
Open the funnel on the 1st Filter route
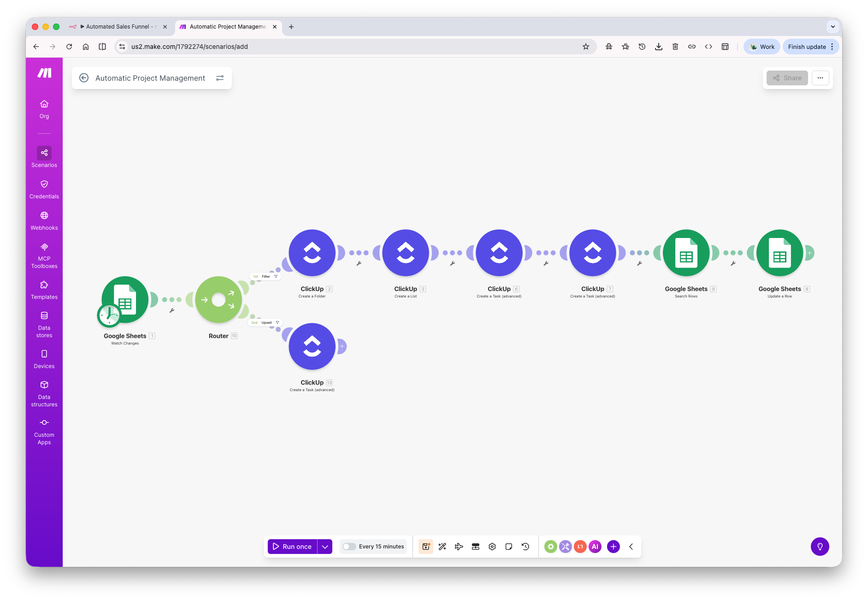(x=275, y=276)
